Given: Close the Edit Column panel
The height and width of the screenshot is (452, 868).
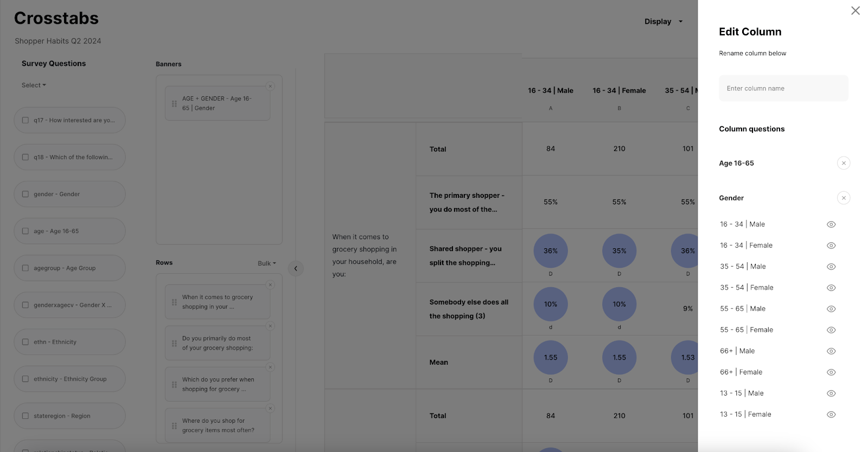Looking at the screenshot, I should (855, 11).
